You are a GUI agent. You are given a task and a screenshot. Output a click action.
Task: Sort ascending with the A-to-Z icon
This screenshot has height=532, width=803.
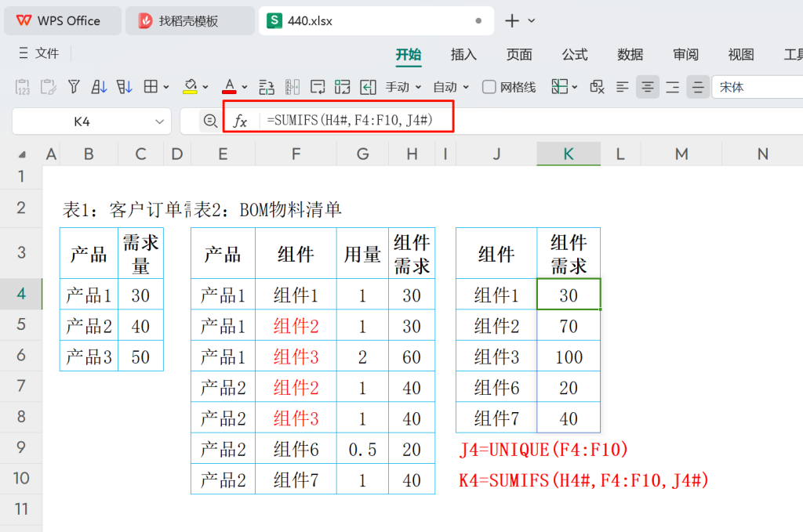99,87
